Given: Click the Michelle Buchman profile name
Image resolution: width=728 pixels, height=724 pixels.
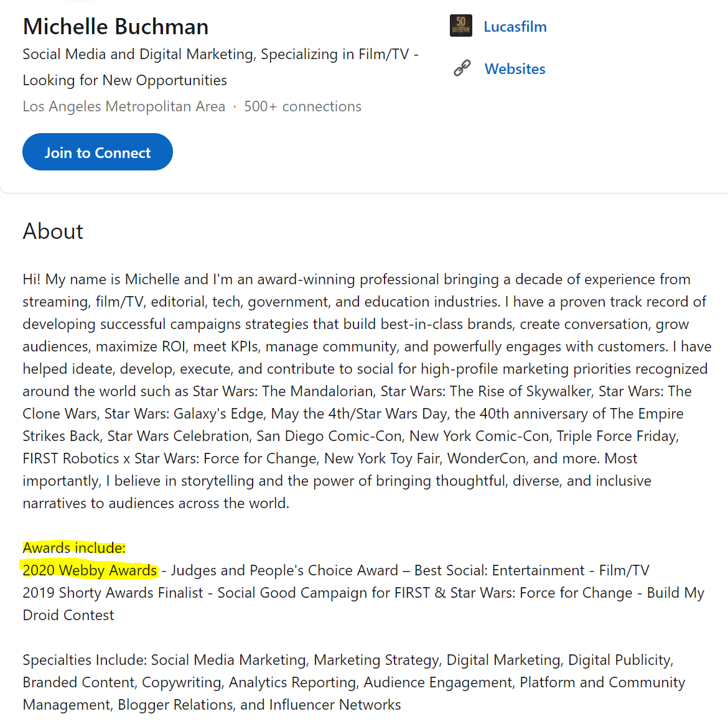Looking at the screenshot, I should 116,27.
